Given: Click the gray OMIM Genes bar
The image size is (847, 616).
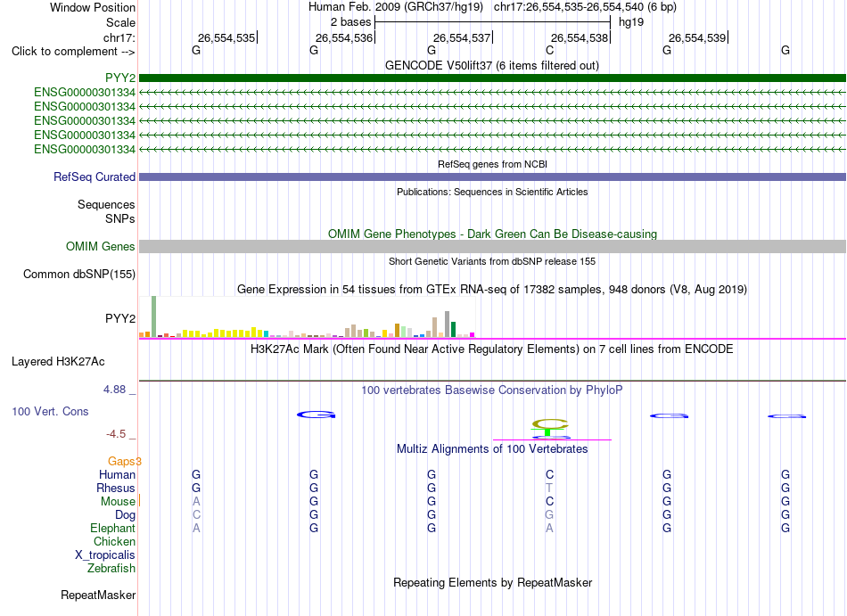Looking at the screenshot, I should pos(492,247).
